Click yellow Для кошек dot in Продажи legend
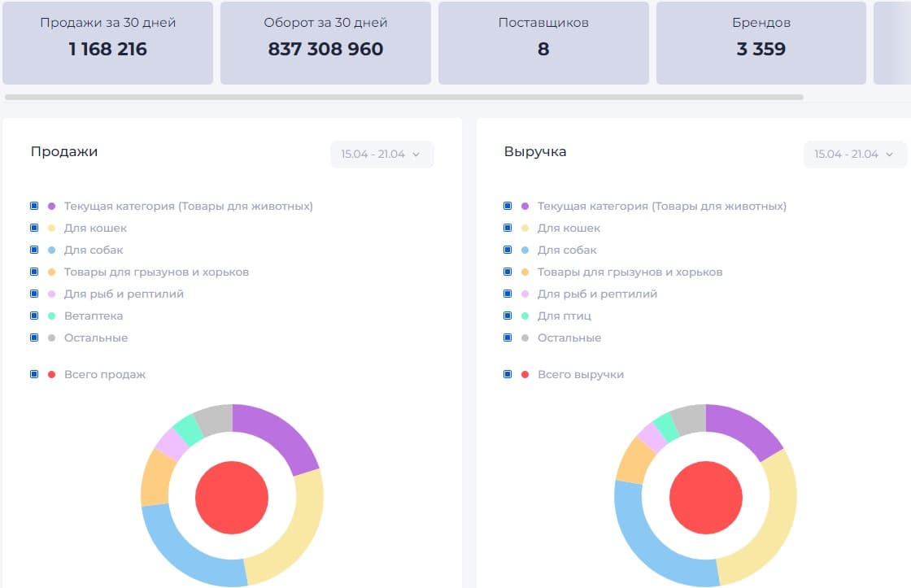 [52, 229]
